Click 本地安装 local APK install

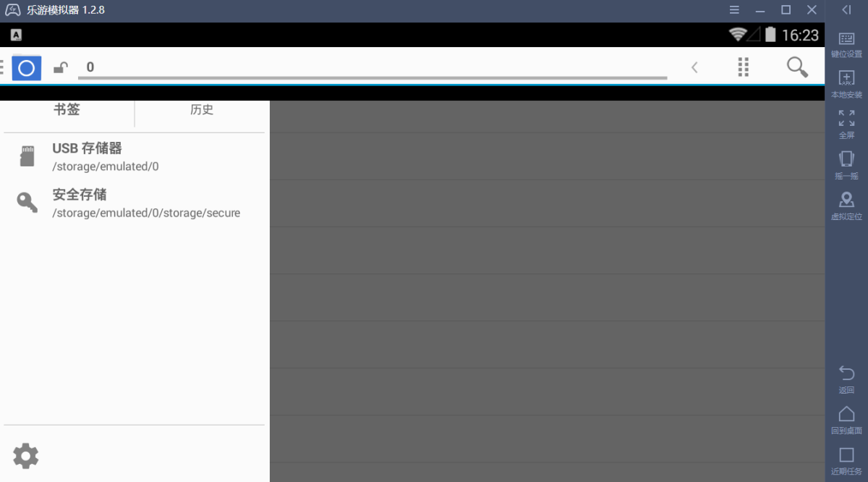point(846,84)
